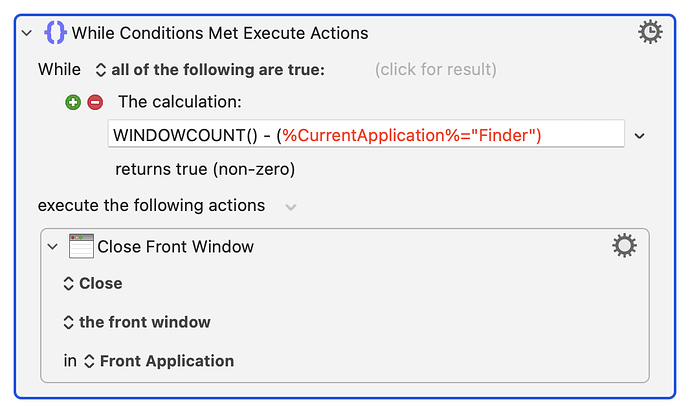690x412 pixels.
Task: Click "(click for result)" to test the condition
Action: pyautogui.click(x=435, y=70)
